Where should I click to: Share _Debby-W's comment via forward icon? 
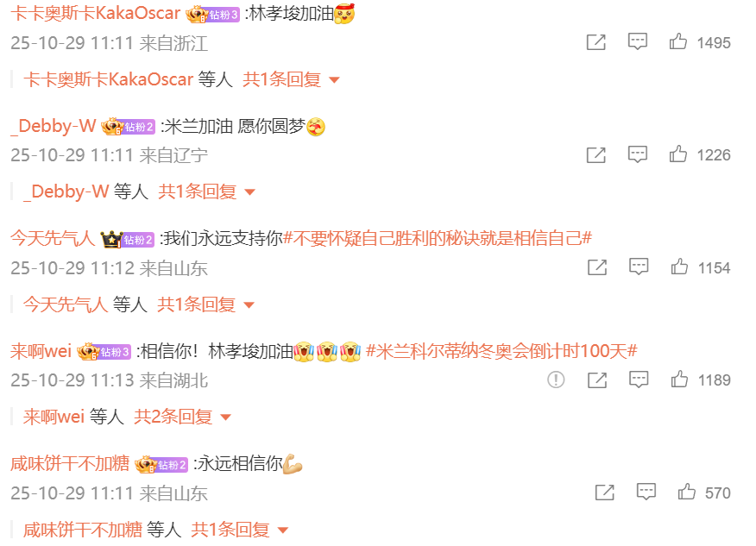coord(596,155)
